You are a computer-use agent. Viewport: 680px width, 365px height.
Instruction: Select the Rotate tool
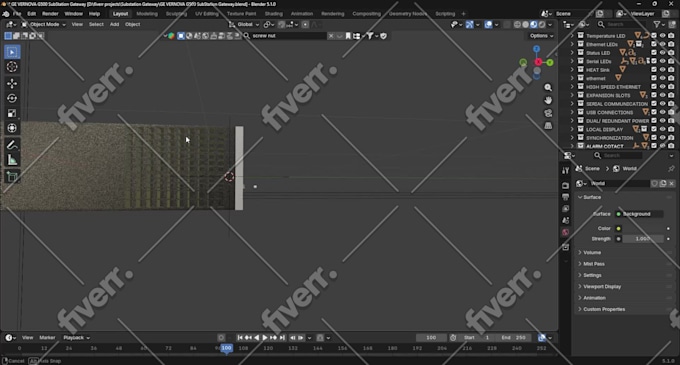pyautogui.click(x=12, y=98)
